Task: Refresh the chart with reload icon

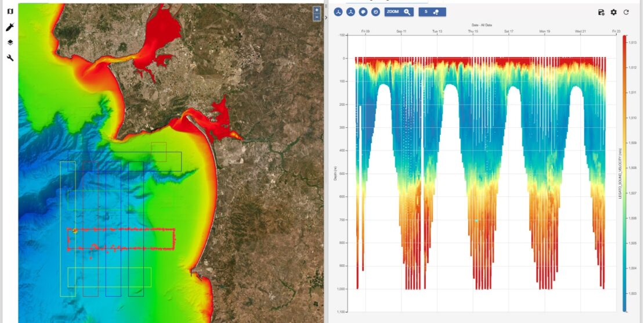Action: pos(627,12)
